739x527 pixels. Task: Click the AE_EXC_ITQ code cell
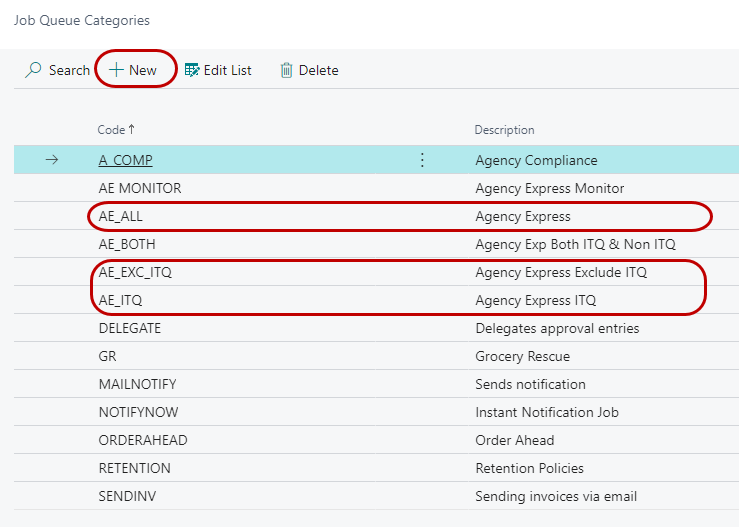coord(142,272)
